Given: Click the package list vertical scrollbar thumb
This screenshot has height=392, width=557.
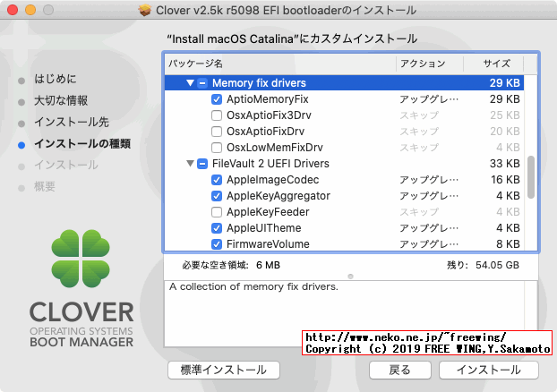Looking at the screenshot, I should tap(531, 177).
